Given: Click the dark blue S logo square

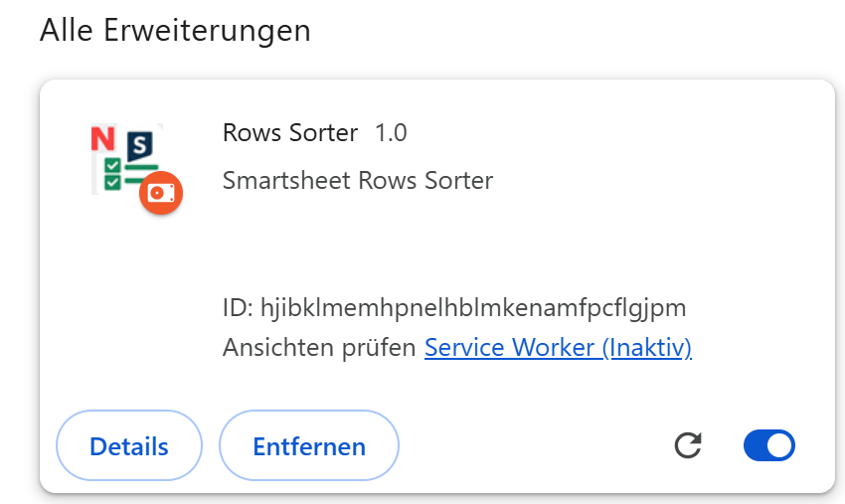Looking at the screenshot, I should (142, 145).
